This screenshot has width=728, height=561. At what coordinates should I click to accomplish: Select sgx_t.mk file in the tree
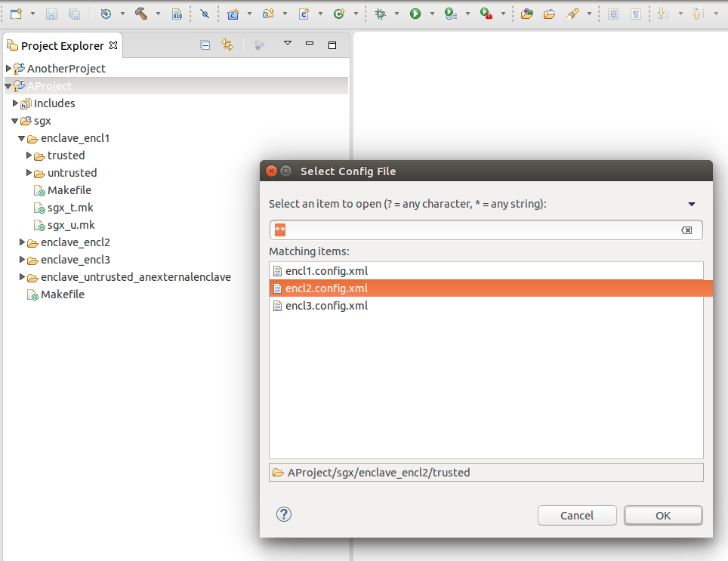point(70,208)
